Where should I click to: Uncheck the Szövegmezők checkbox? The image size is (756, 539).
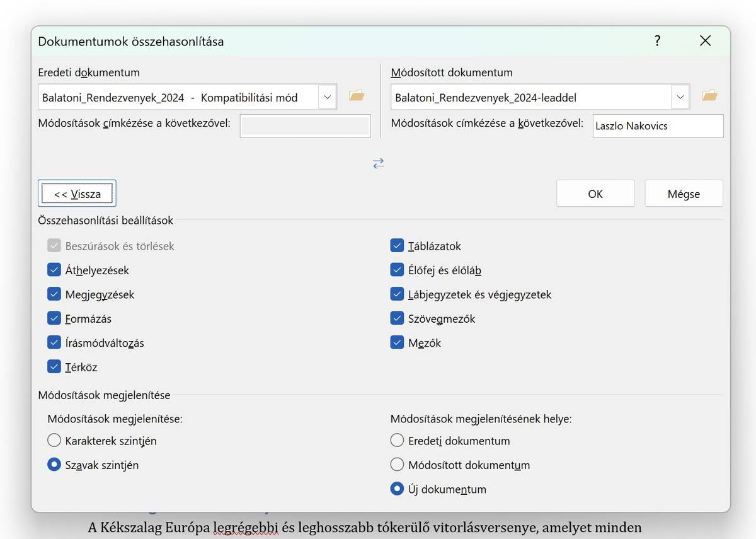click(397, 319)
